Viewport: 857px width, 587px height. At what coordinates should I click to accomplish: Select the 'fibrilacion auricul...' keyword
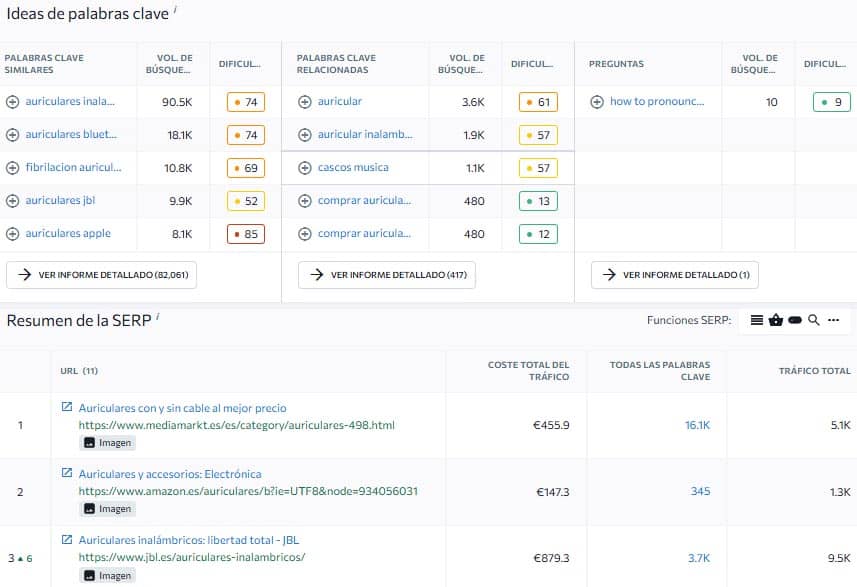(73, 168)
